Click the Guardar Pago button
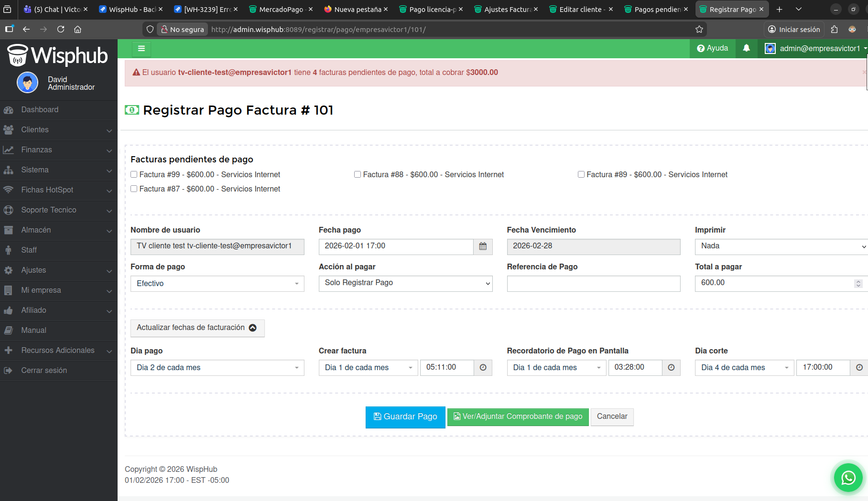The height and width of the screenshot is (501, 868). click(x=405, y=417)
